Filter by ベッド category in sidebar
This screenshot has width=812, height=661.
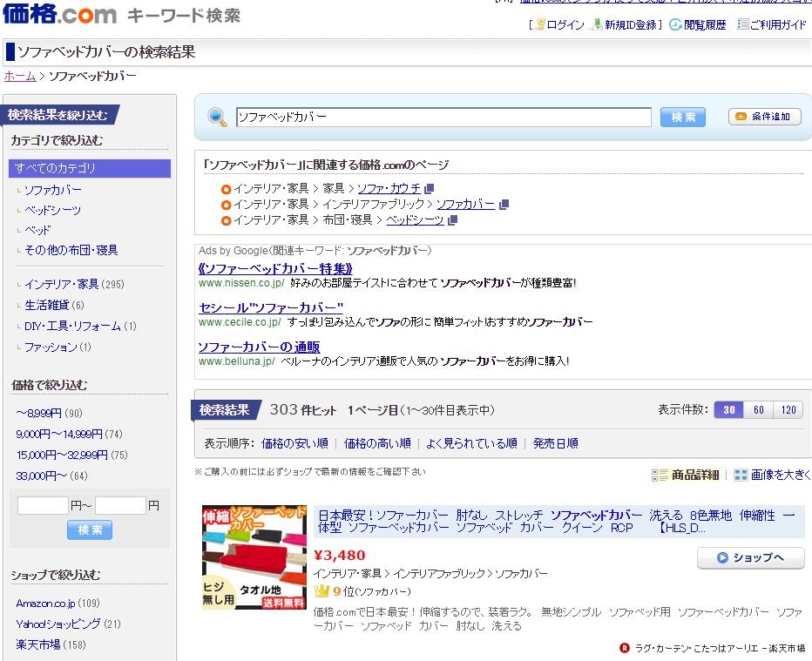37,230
